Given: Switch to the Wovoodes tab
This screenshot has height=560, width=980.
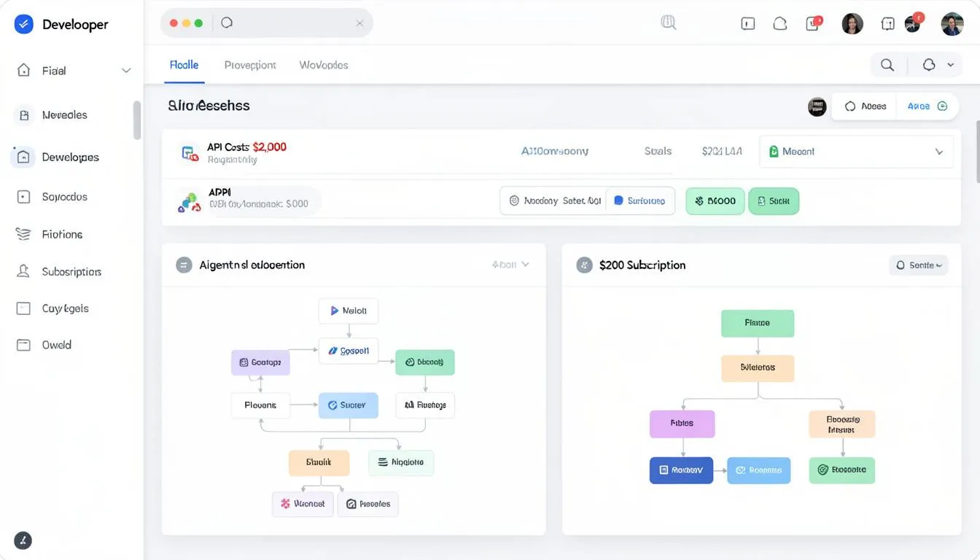Looking at the screenshot, I should (x=323, y=65).
